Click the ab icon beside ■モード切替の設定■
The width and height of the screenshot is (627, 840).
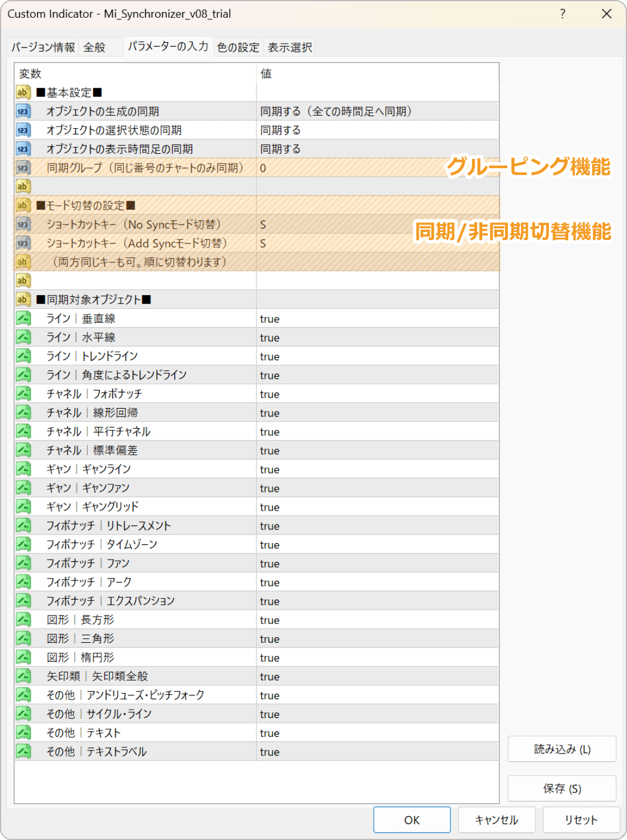click(x=23, y=205)
